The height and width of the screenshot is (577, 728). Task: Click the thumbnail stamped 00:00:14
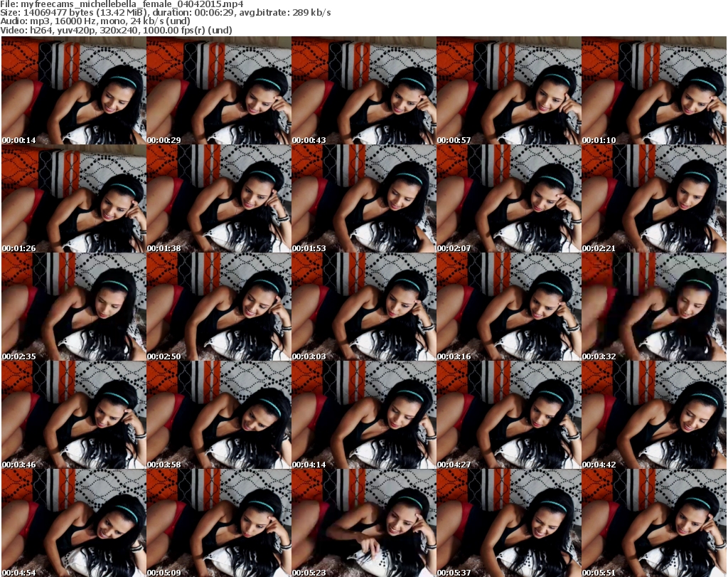[73, 91]
